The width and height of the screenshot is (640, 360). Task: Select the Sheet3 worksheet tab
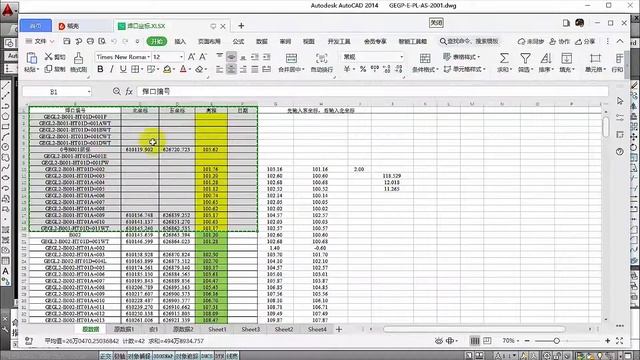pos(250,329)
